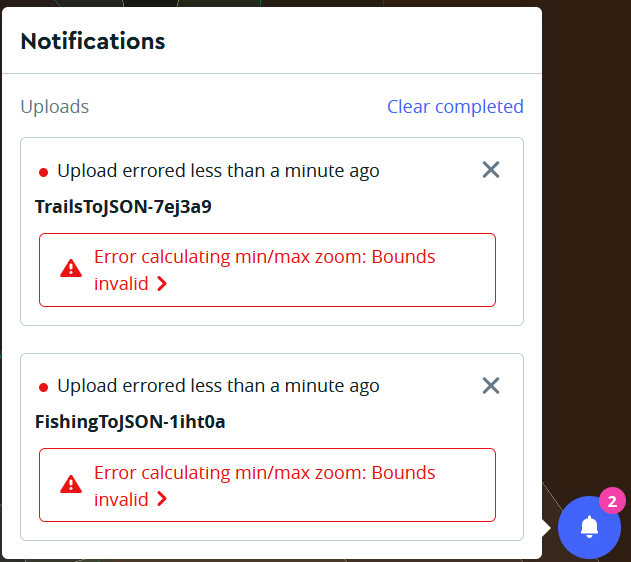The image size is (631, 562).
Task: Click the warning triangle in TrailsToJSON error
Action: (71, 268)
